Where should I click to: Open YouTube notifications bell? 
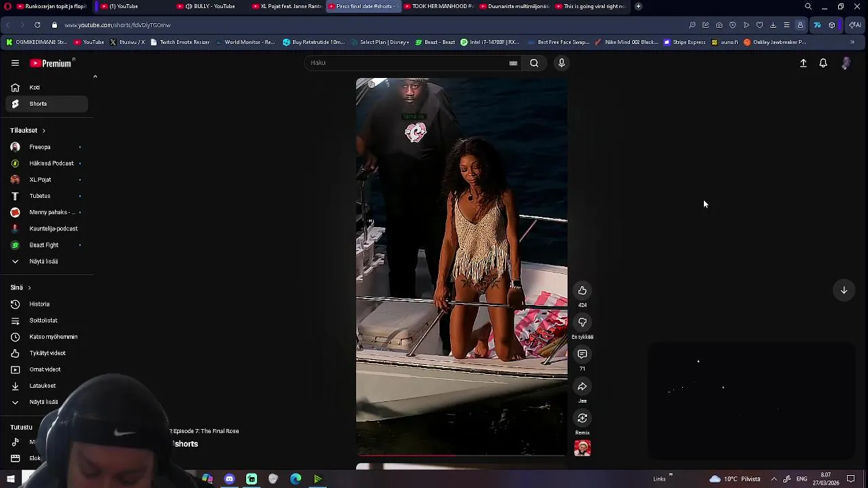pyautogui.click(x=823, y=63)
